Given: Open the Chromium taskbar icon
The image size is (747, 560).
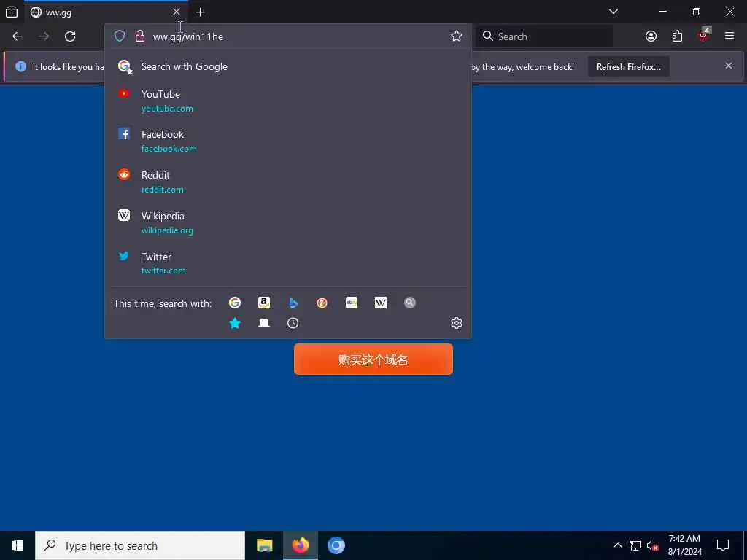Looking at the screenshot, I should (336, 545).
